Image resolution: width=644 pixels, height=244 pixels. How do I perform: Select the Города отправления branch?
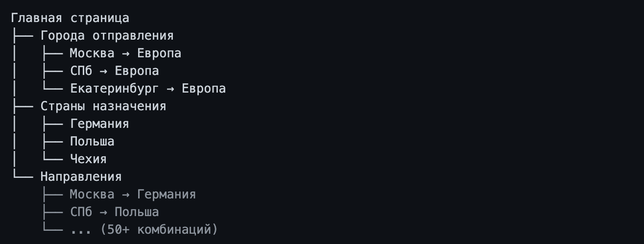click(x=107, y=36)
